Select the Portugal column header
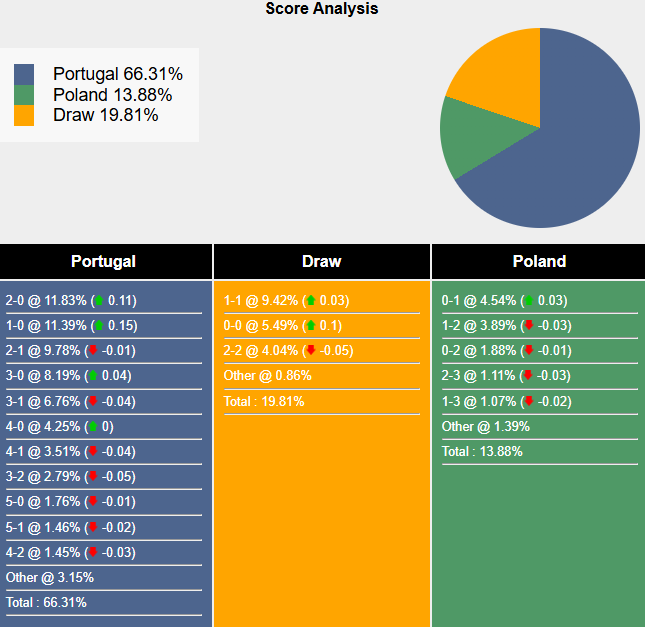 click(x=104, y=262)
